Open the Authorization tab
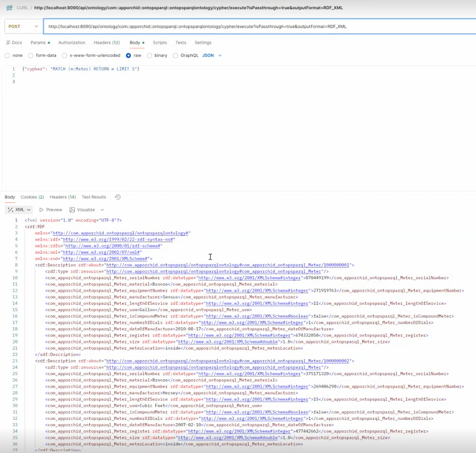Viewport: 476px width, 453px height. [x=72, y=42]
